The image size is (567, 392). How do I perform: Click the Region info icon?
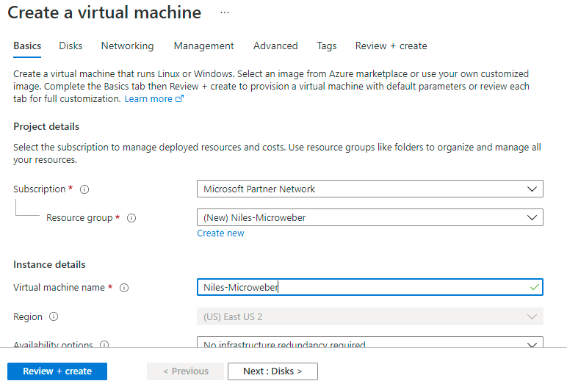tap(54, 317)
